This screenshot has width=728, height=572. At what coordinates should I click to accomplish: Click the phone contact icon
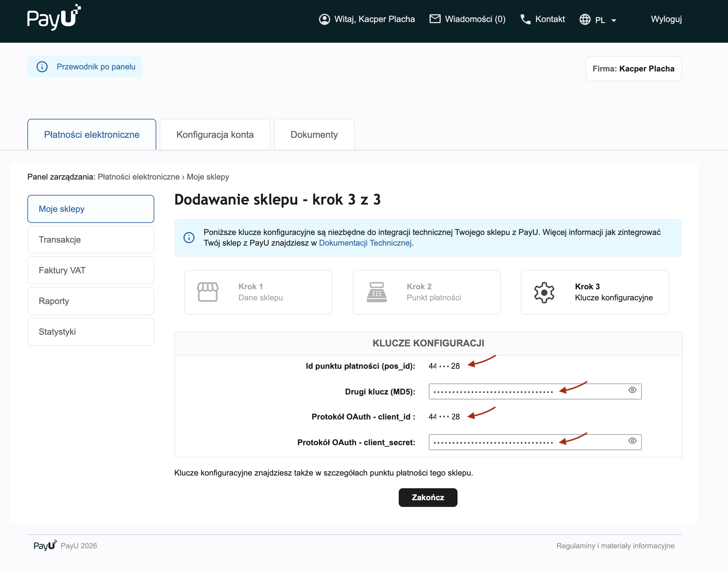coord(525,19)
